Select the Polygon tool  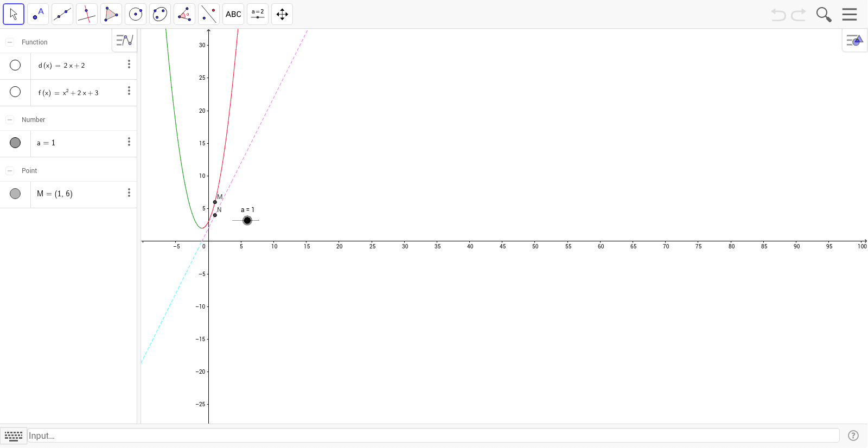click(x=111, y=14)
